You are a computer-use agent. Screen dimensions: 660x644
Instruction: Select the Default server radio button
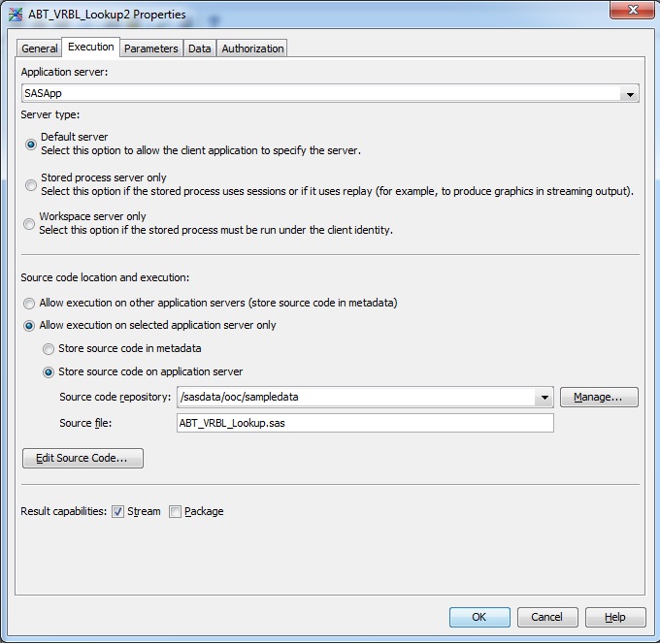point(31,145)
